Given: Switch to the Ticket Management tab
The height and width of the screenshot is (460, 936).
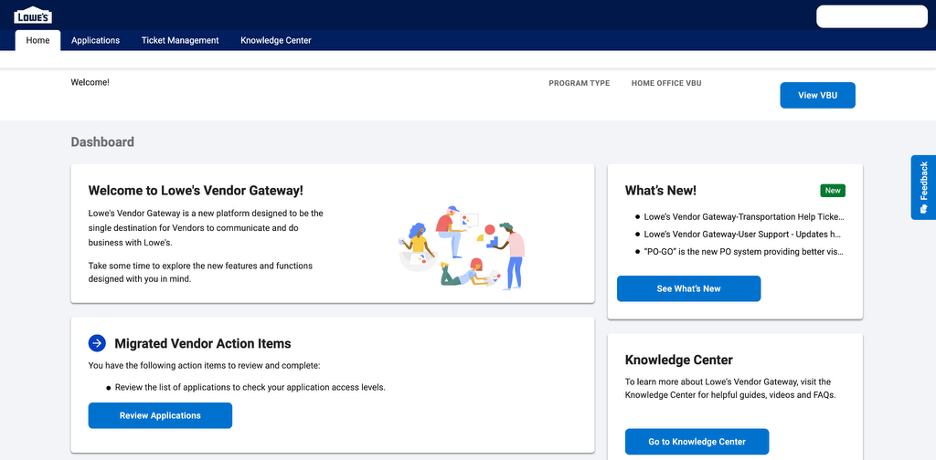Looking at the screenshot, I should coord(180,41).
